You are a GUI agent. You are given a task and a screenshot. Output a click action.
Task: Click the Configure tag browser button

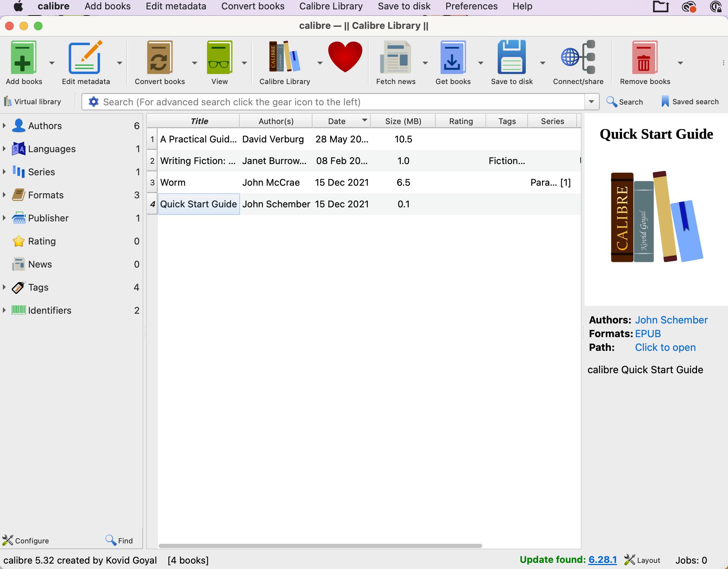tap(26, 541)
